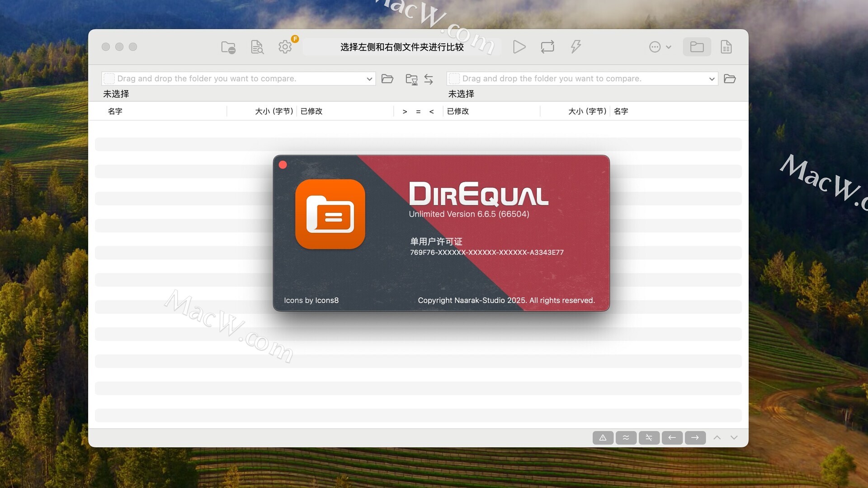
Task: Click the Unlimited Version 6.6.5 text
Action: click(x=469, y=214)
